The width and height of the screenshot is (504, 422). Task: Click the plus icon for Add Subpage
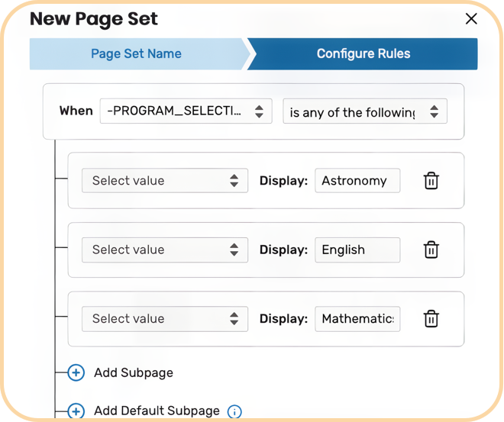pyautogui.click(x=76, y=373)
